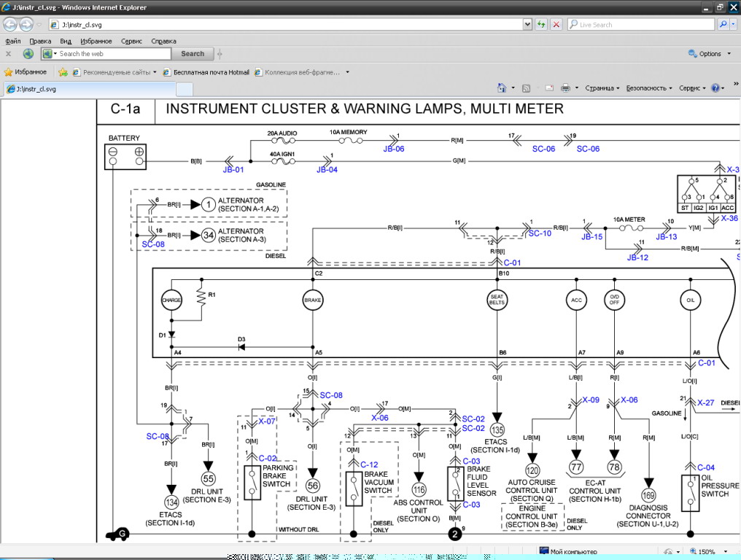
Task: Open the Файл menu
Action: (12, 42)
